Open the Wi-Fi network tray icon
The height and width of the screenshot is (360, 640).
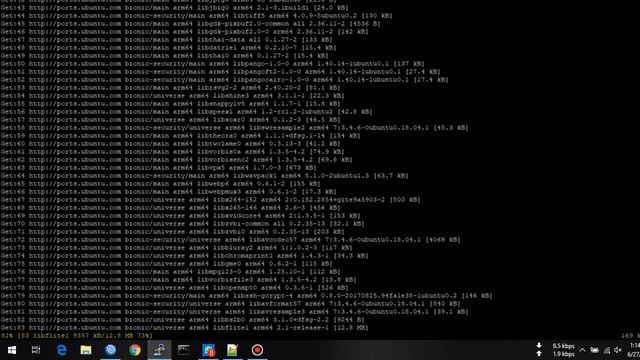point(607,350)
